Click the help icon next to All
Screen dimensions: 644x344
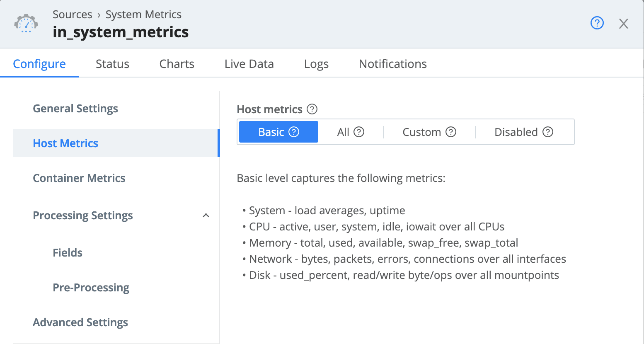pyautogui.click(x=359, y=132)
